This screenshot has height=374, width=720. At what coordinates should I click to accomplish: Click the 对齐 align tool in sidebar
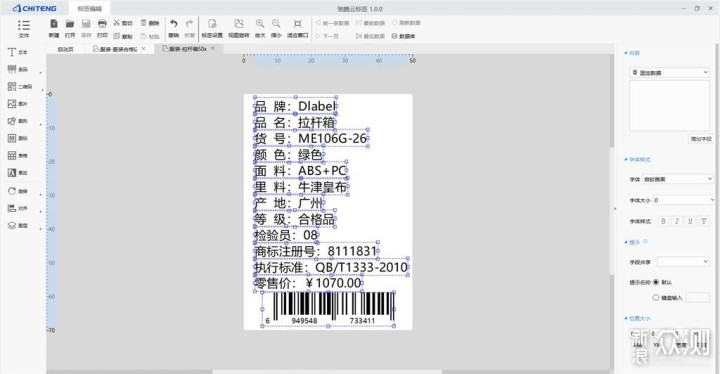(x=18, y=208)
